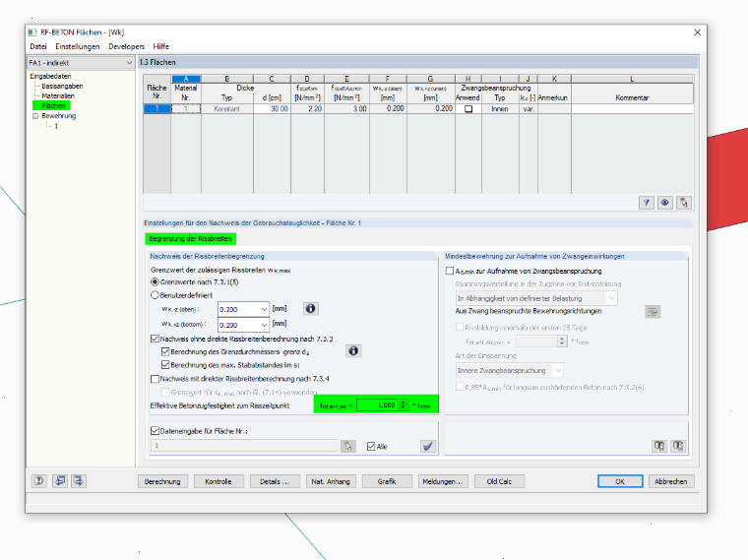Click the Material Nr. cell in row 1
Image resolution: width=748 pixels, height=560 pixels.
coord(186,109)
